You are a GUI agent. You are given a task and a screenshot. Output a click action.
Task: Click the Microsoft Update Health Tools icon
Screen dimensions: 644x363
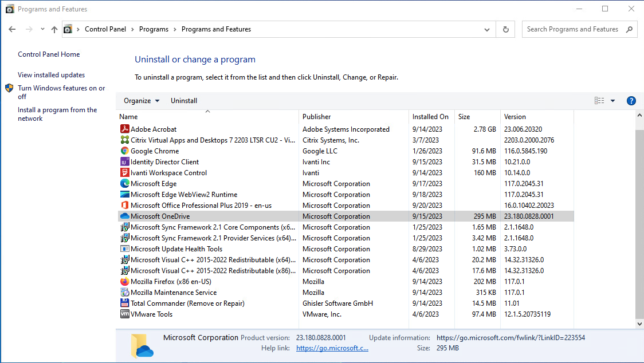124,249
